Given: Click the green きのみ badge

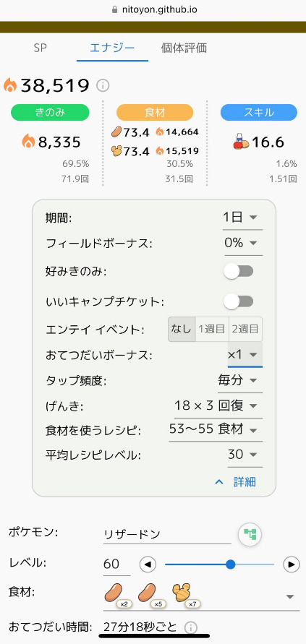Looking at the screenshot, I should tap(50, 113).
